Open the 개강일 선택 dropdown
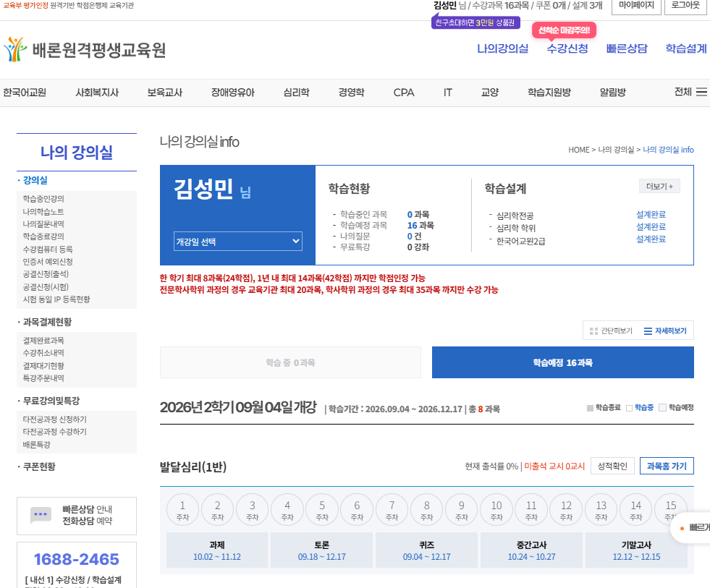The image size is (710, 588). click(237, 242)
